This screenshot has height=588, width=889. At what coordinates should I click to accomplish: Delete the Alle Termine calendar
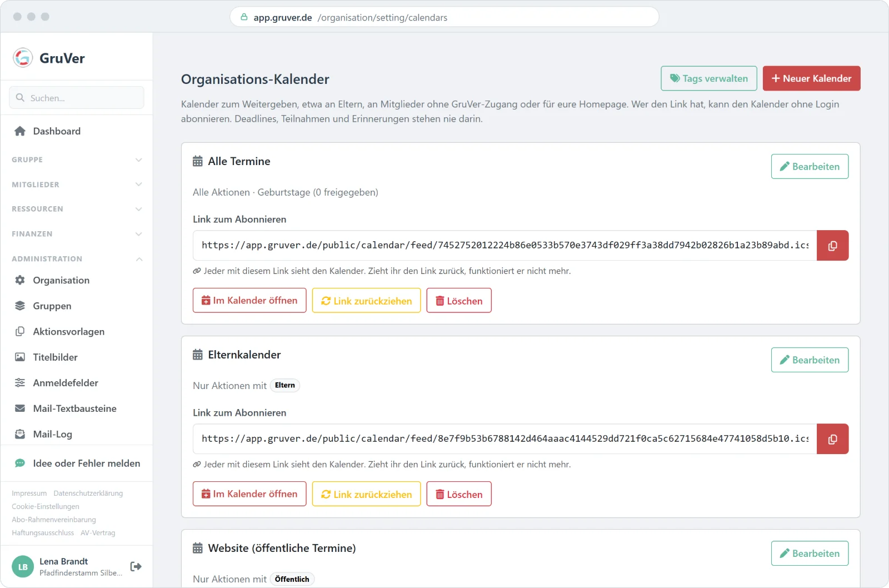pyautogui.click(x=459, y=300)
